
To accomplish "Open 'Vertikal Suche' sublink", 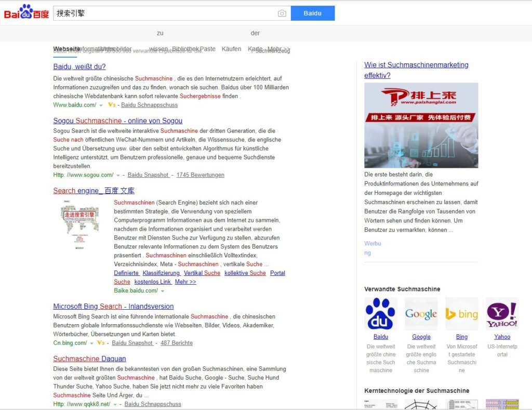I will click(202, 273).
